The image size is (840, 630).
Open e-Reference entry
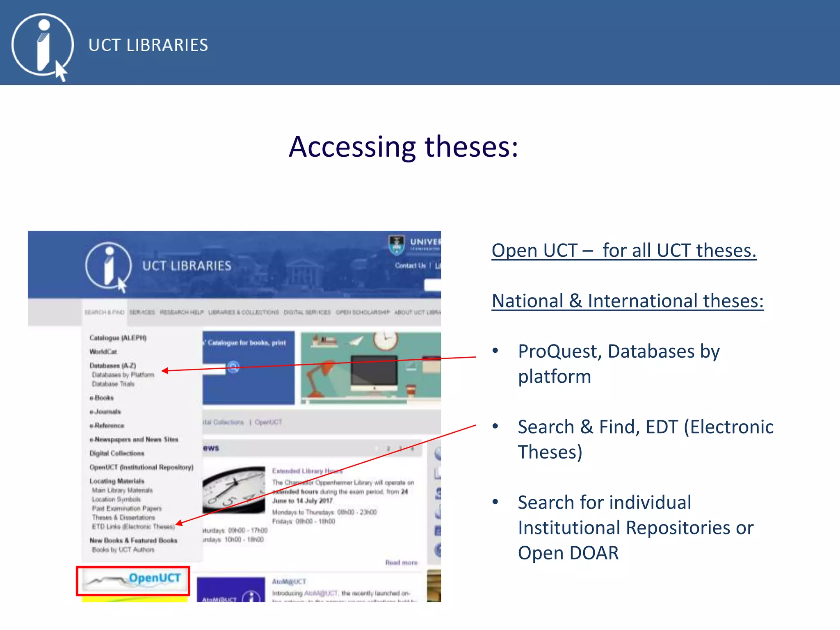click(x=107, y=425)
